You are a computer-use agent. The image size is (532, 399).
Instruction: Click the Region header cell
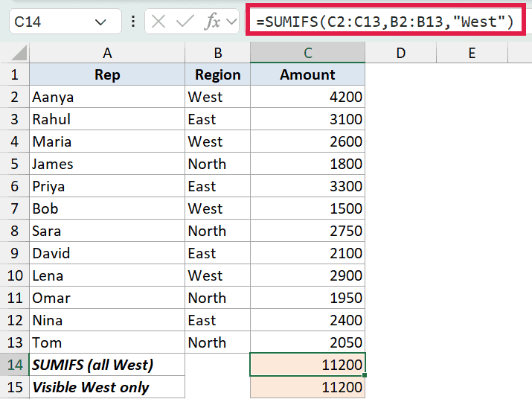click(x=217, y=74)
